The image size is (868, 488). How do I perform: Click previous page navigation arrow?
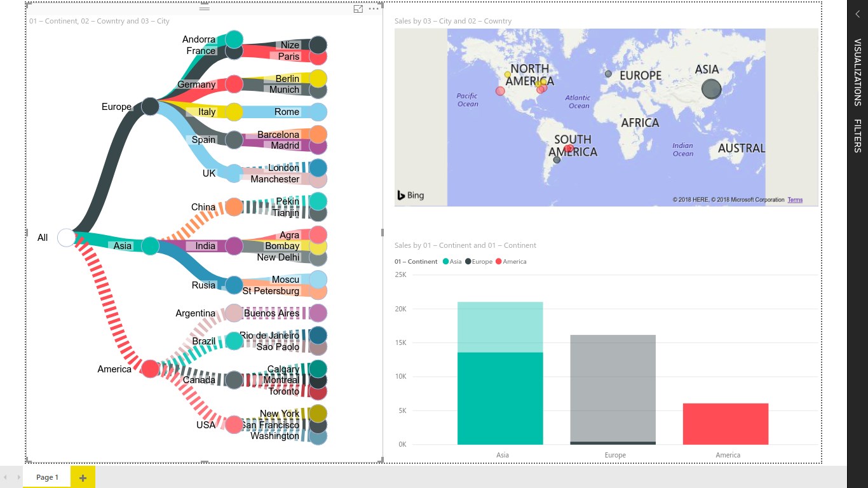(x=6, y=477)
